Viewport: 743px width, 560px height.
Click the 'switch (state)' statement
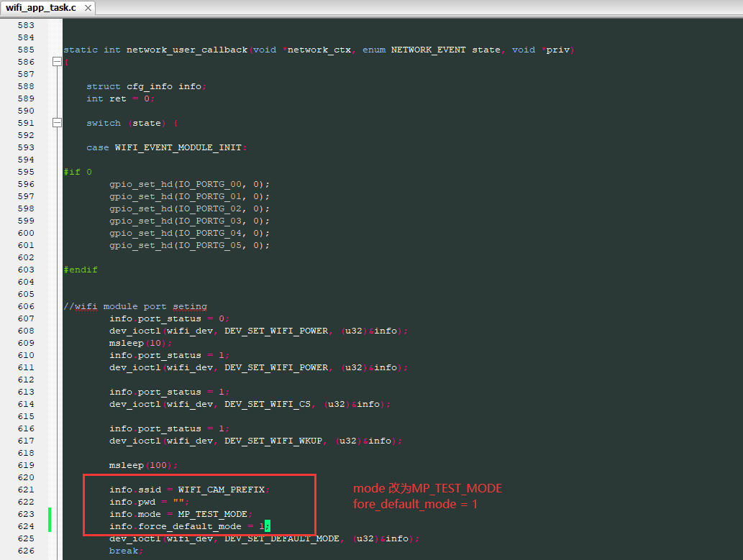pos(132,123)
